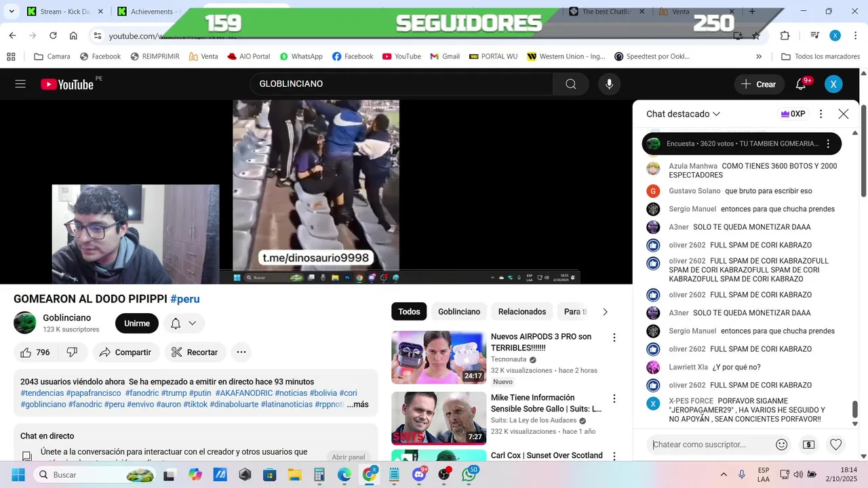
Task: Go to the YouTube home logo
Action: 67,84
